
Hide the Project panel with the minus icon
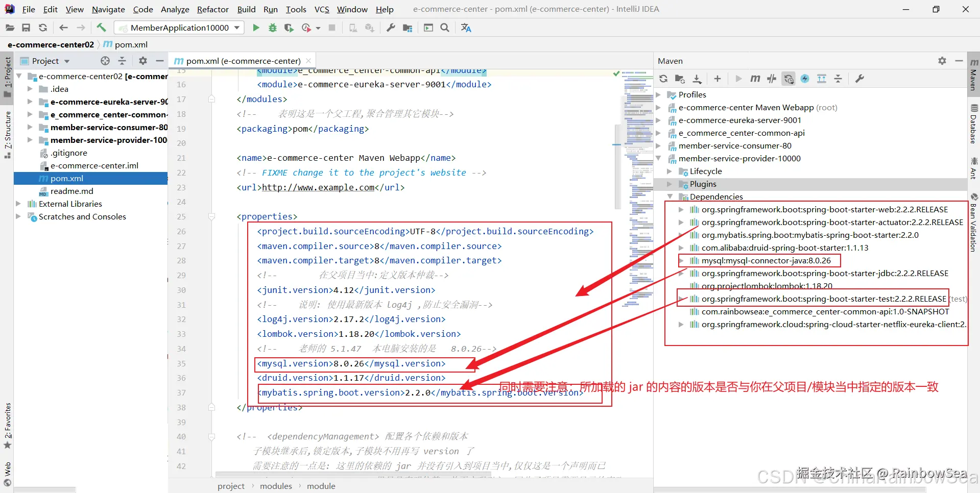click(x=159, y=61)
